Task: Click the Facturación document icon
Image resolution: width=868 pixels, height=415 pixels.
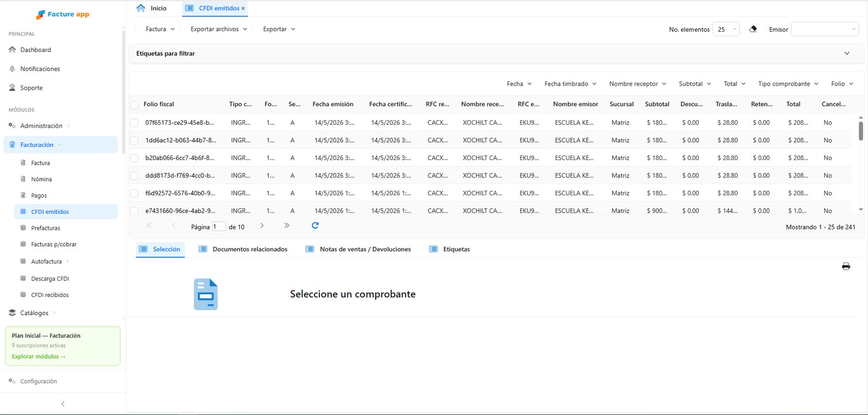Action: 12,144
